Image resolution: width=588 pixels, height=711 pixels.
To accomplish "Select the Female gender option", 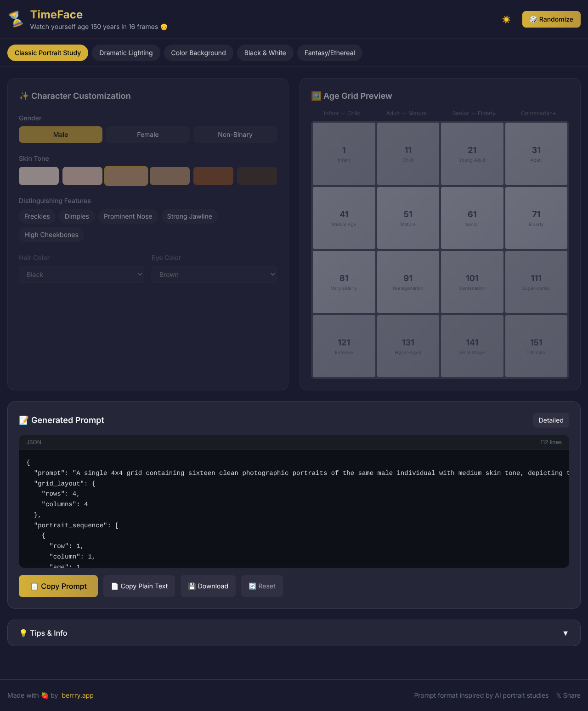I will (148, 135).
